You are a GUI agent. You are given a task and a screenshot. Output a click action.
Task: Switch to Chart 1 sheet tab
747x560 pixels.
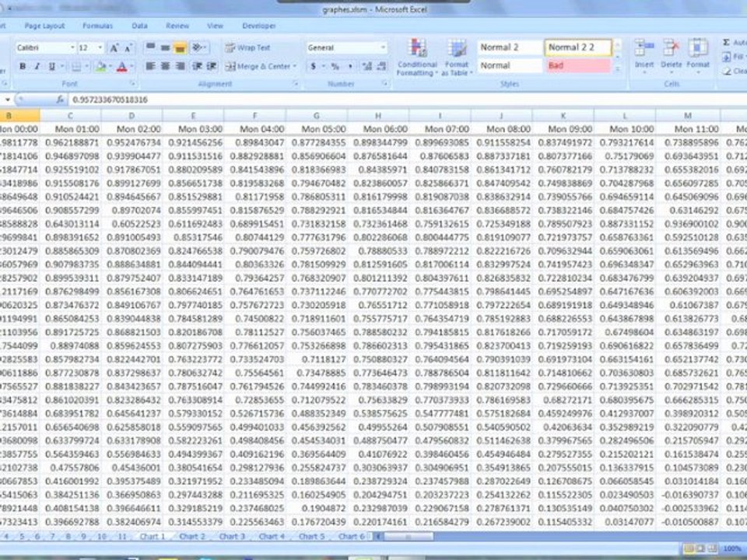tap(153, 536)
